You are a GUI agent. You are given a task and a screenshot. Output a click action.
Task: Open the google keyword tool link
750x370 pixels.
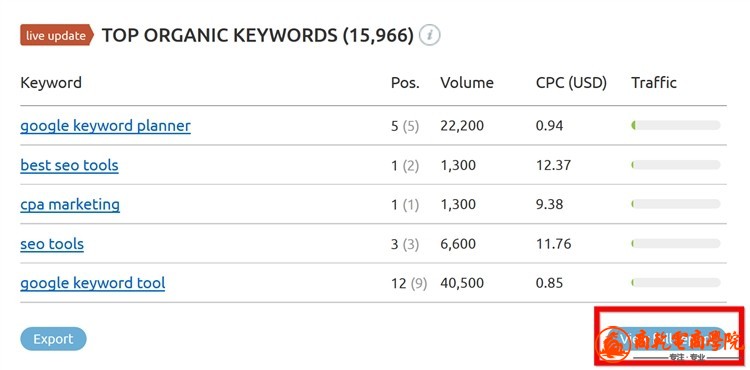pyautogui.click(x=92, y=283)
